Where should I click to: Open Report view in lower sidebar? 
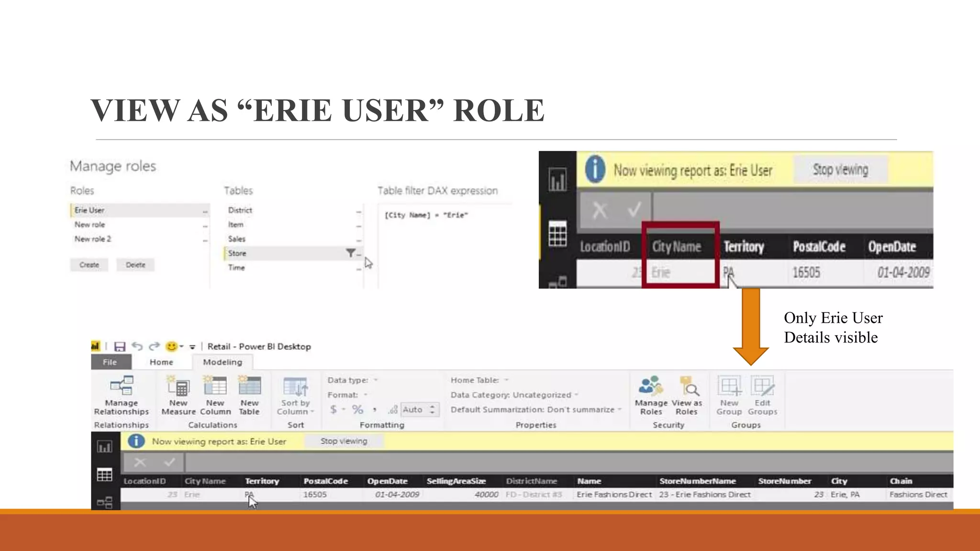point(104,447)
